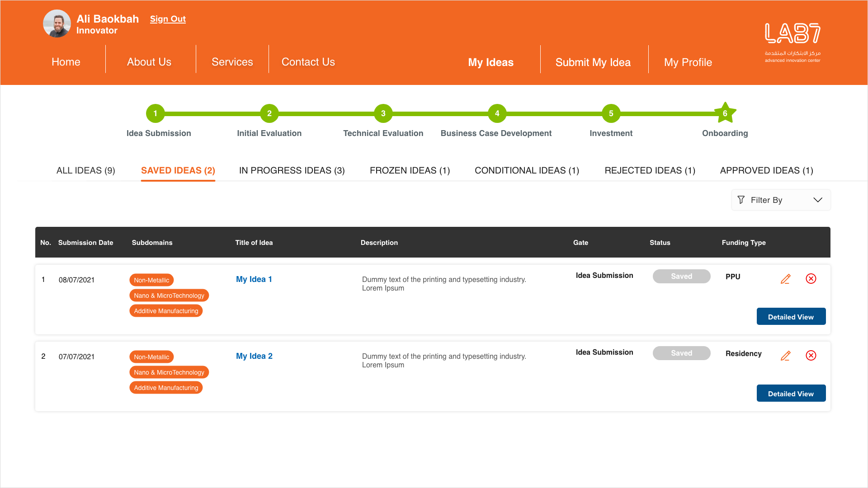868x488 pixels.
Task: Go to My Profile in navigation
Action: point(688,62)
